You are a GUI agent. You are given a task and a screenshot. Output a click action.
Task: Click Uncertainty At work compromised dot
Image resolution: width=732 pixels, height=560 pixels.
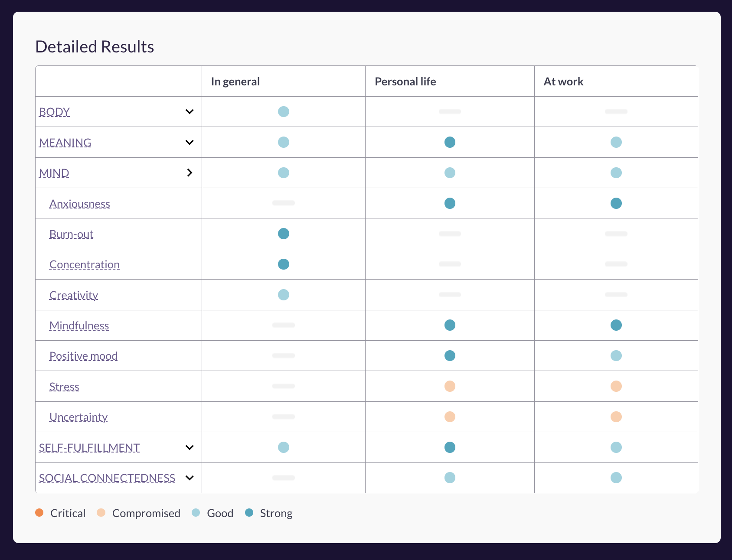point(616,417)
